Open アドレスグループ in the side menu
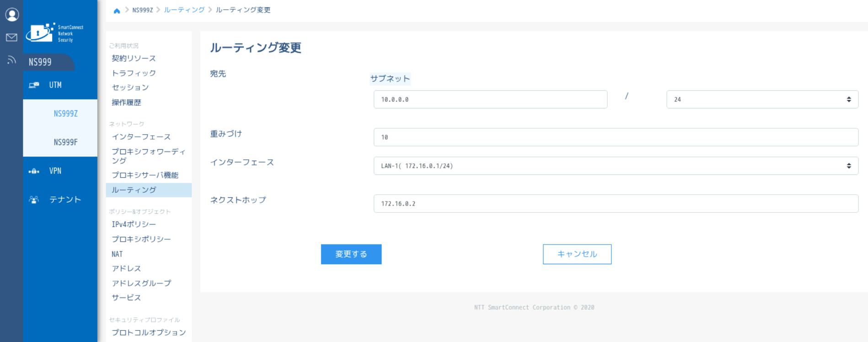This screenshot has width=868, height=342. (141, 283)
